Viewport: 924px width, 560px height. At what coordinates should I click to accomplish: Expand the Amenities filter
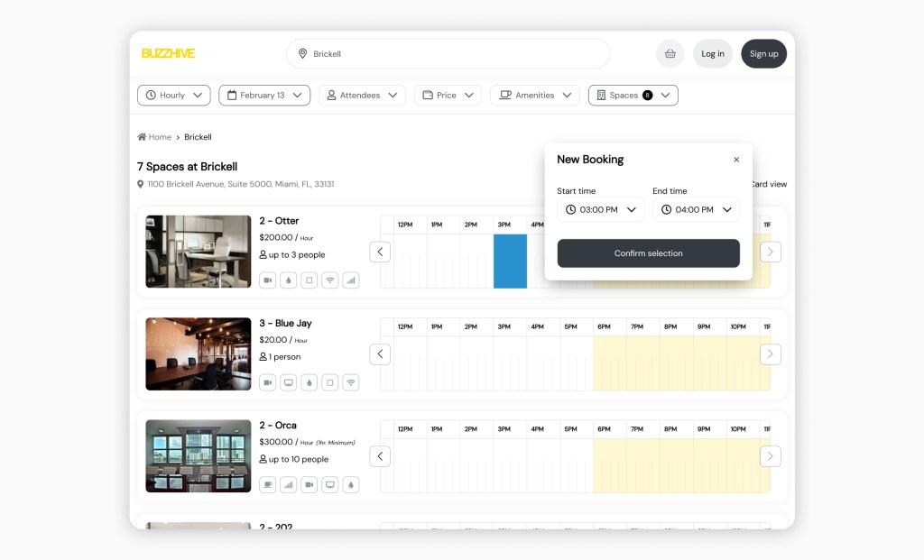pos(535,96)
